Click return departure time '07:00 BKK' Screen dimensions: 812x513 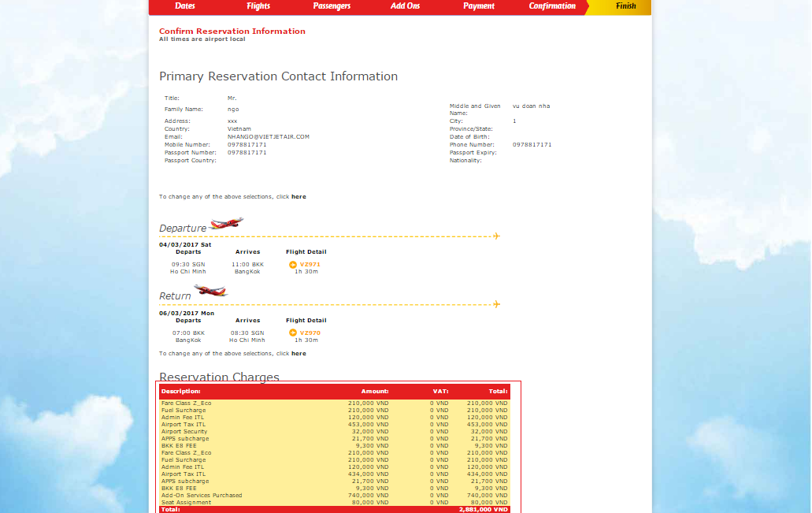coord(188,333)
